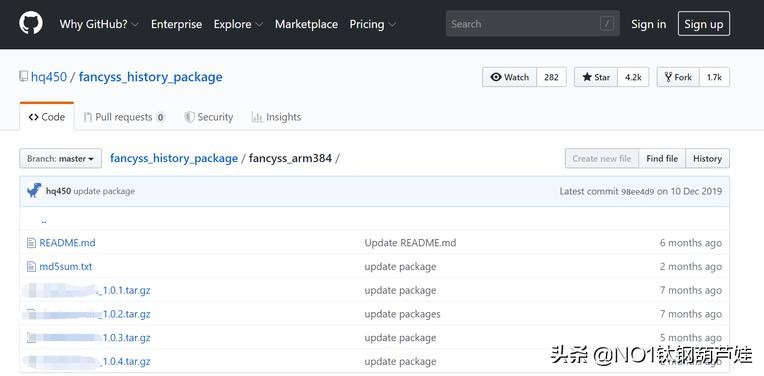
Task: Click the graph icon on Insights tab
Action: pyautogui.click(x=257, y=117)
